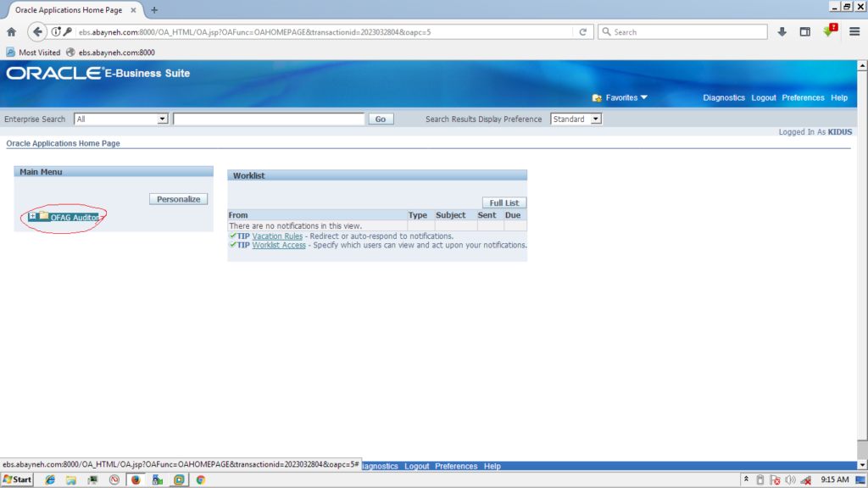
Task: Click the network tray icon with red X
Action: tap(805, 480)
